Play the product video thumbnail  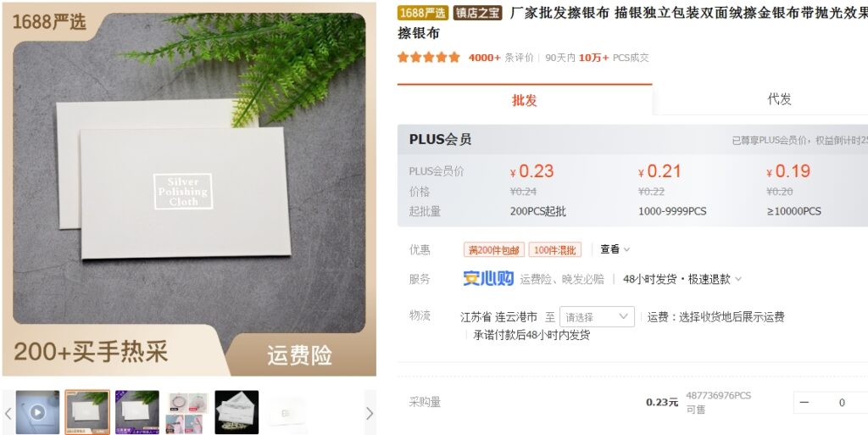point(37,412)
